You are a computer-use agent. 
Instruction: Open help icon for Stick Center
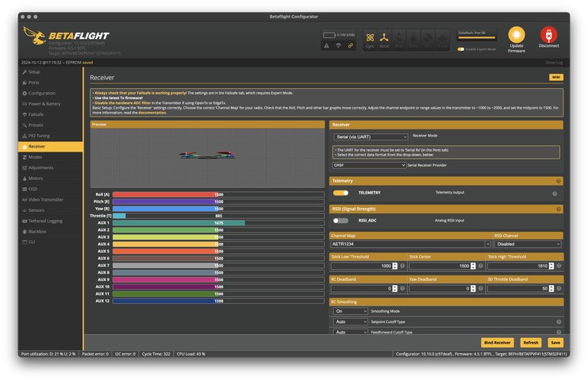tap(481, 266)
